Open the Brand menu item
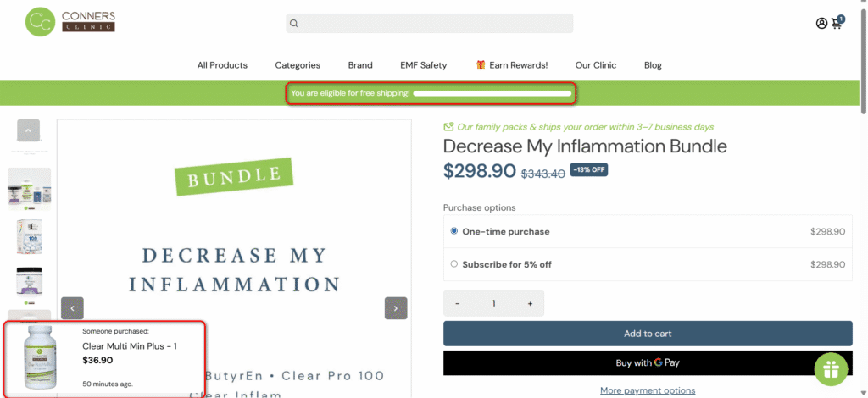The height and width of the screenshot is (398, 868). pyautogui.click(x=360, y=65)
